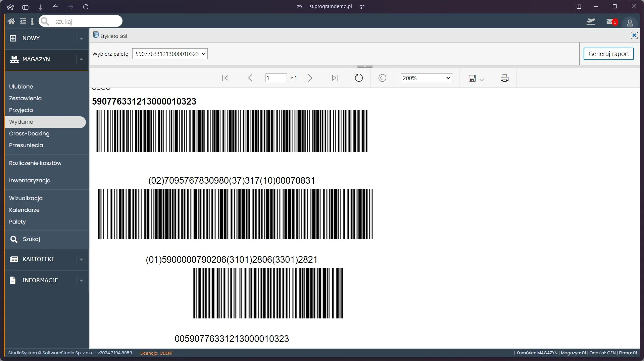The height and width of the screenshot is (361, 644).
Task: Open browser split view icon
Action: [x=579, y=7]
